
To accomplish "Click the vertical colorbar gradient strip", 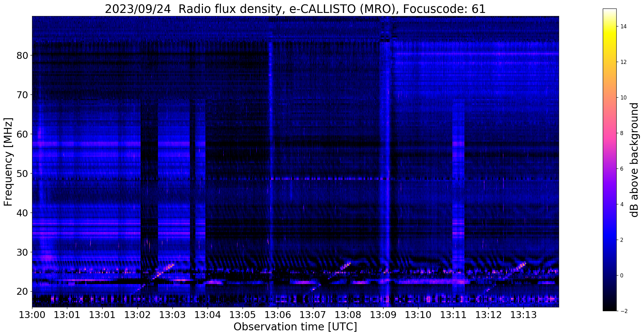I will [609, 160].
